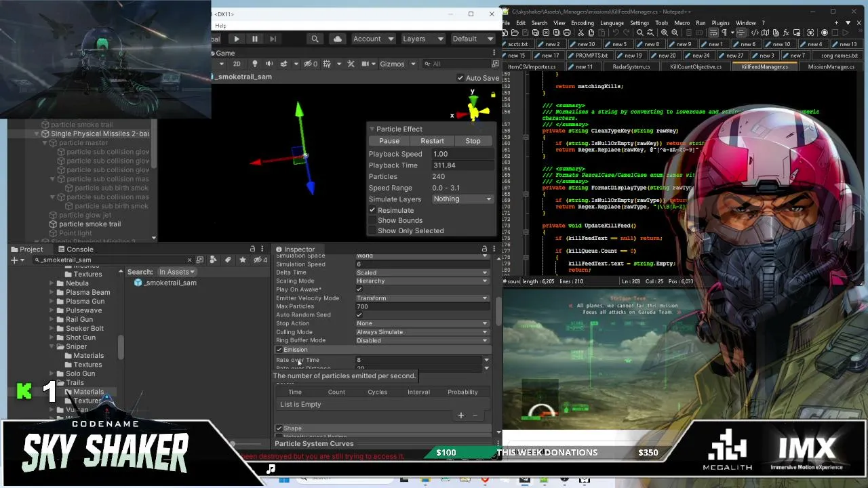The height and width of the screenshot is (488, 868).
Task: Pause the Particle Effect playback
Action: point(389,141)
